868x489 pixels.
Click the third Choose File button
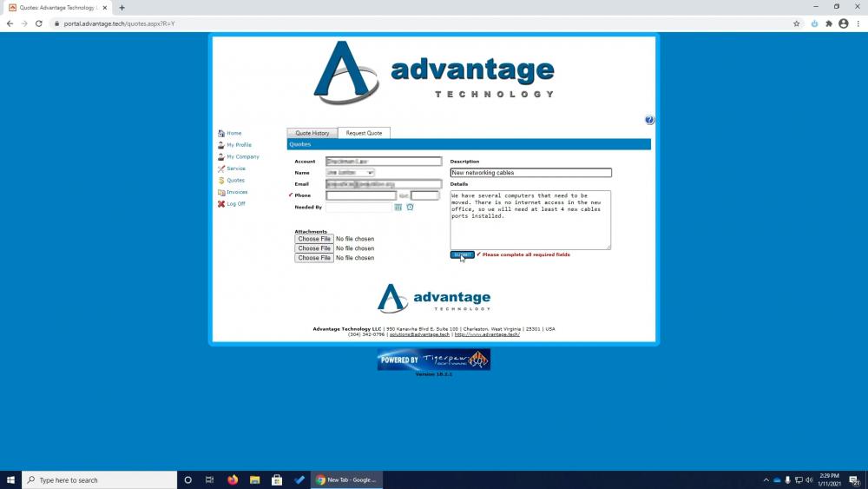tap(314, 257)
